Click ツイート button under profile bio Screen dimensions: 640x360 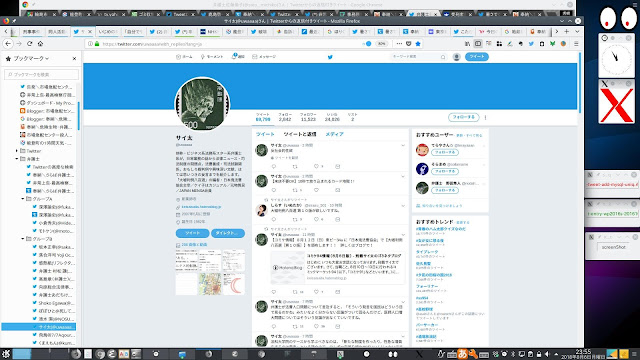pyautogui.click(x=192, y=233)
